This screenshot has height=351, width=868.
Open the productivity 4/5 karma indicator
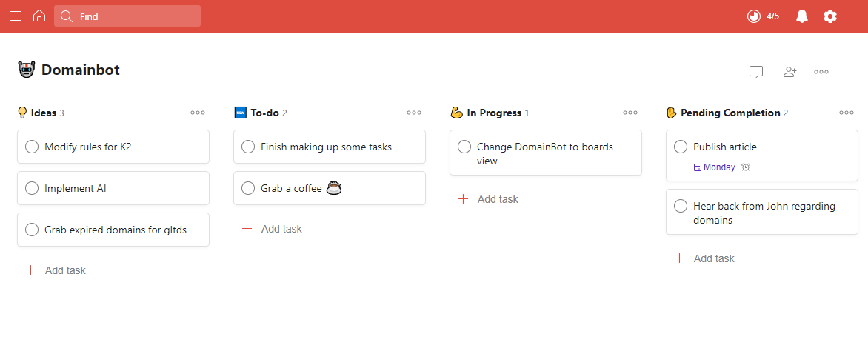coord(763,16)
